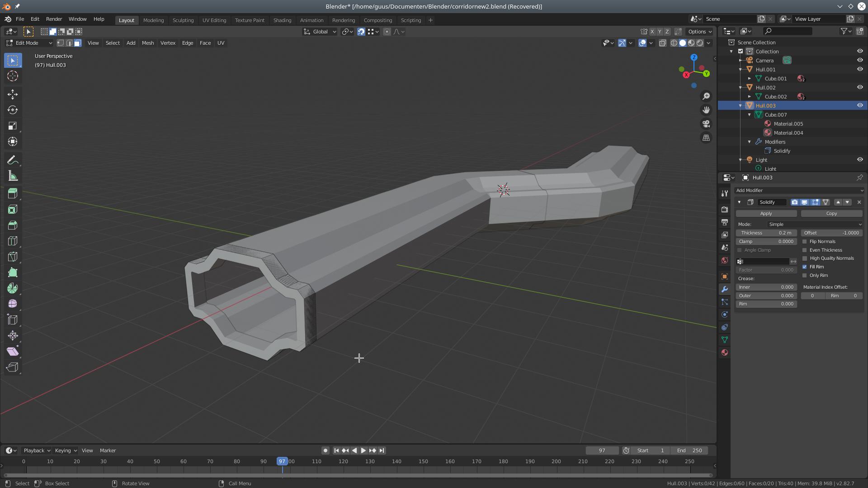Switch to the Shading workspace tab
The width and height of the screenshot is (868, 488).
282,20
